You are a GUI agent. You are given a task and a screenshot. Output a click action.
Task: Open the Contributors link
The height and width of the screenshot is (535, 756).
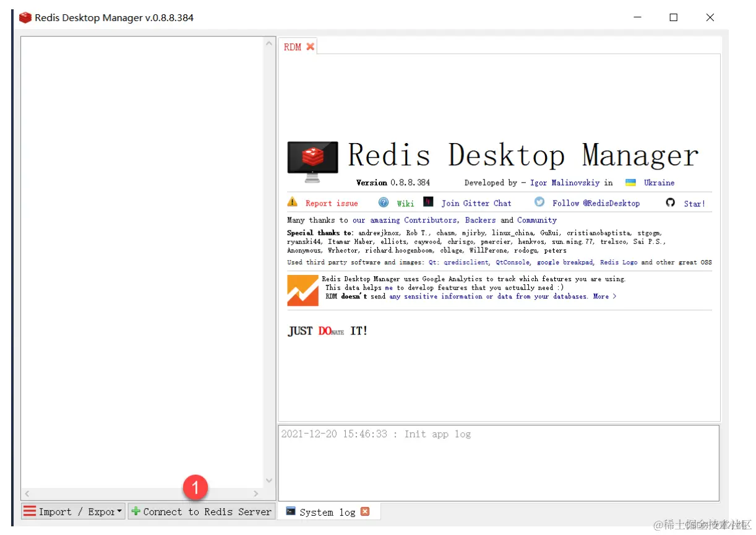430,220
